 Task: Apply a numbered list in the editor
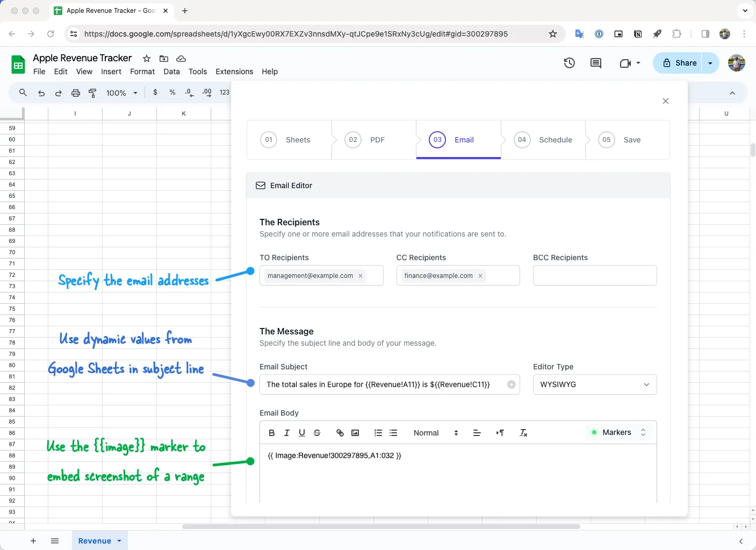[x=378, y=433]
